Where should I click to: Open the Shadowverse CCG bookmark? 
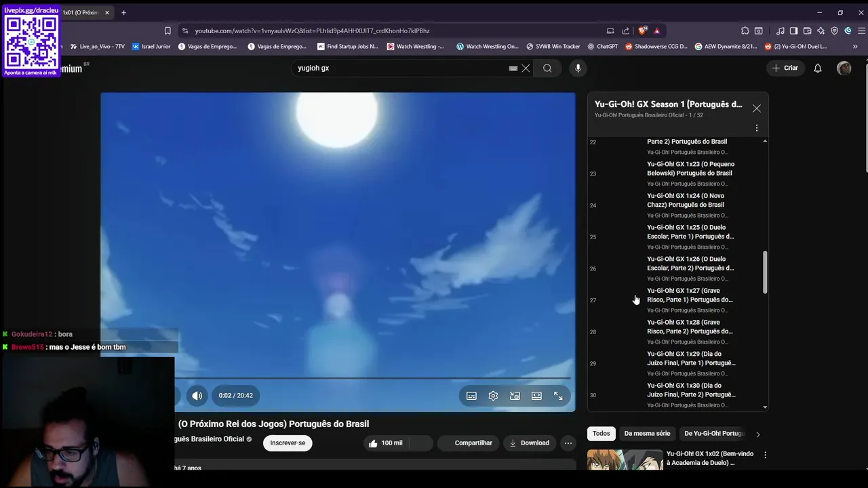point(656,47)
